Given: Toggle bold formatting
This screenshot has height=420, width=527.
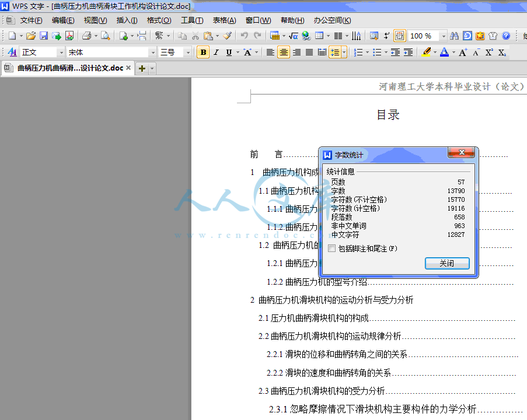Looking at the screenshot, I should point(203,52).
